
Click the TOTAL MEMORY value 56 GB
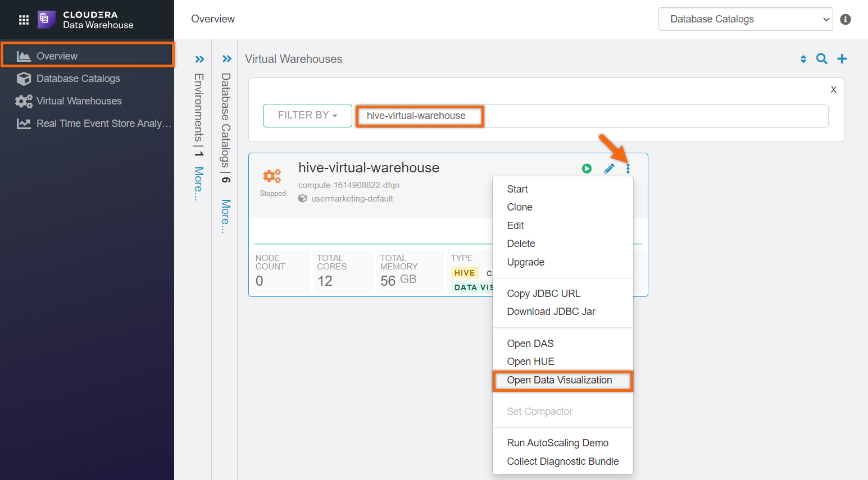coord(398,281)
